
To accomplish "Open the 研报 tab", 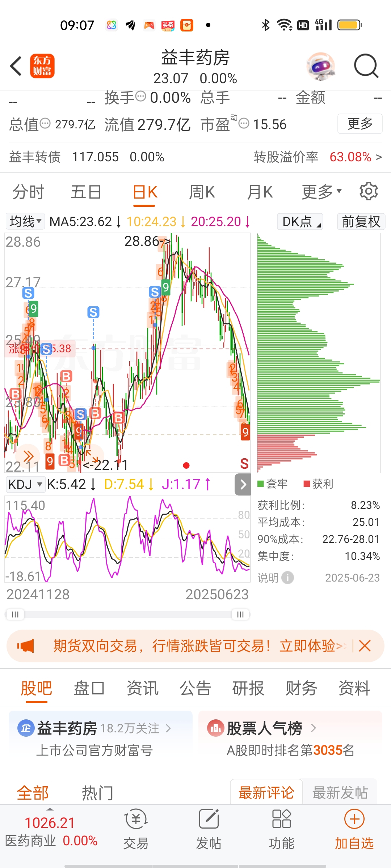I will 248,688.
